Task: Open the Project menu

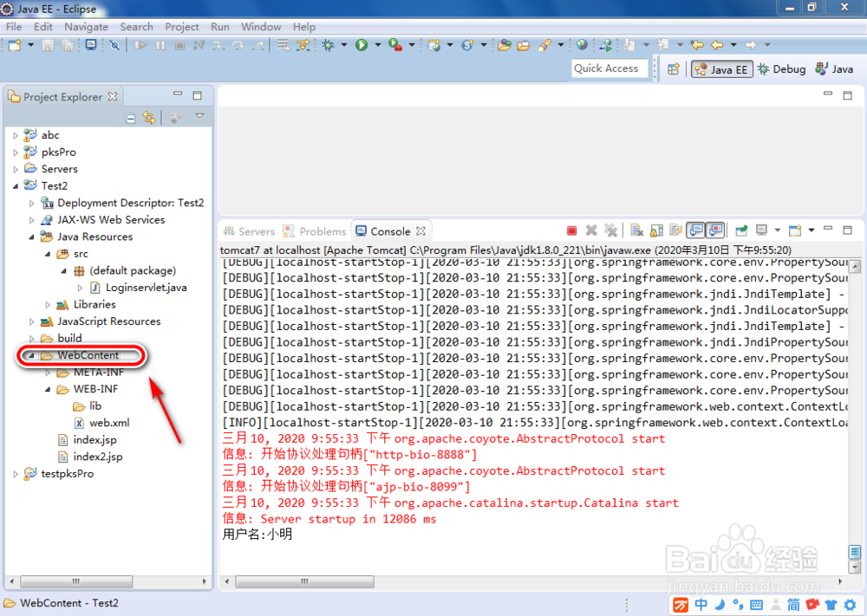Action: pyautogui.click(x=182, y=27)
